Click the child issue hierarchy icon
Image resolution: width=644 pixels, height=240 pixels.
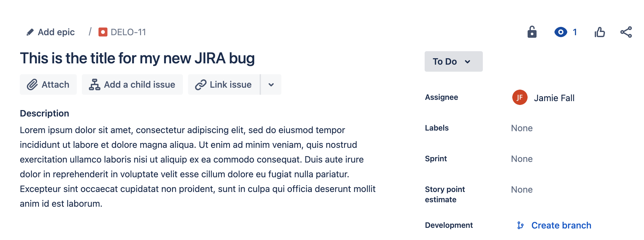95,84
